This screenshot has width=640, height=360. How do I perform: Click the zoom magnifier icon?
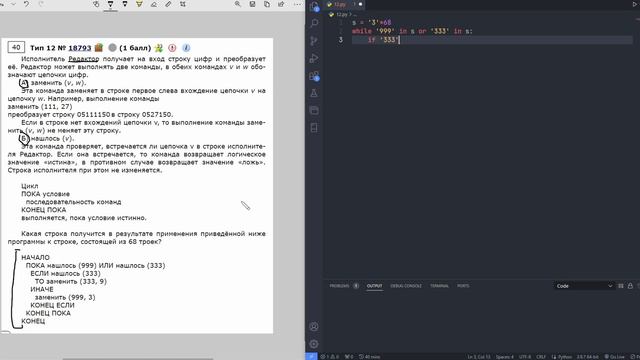click(x=238, y=4)
